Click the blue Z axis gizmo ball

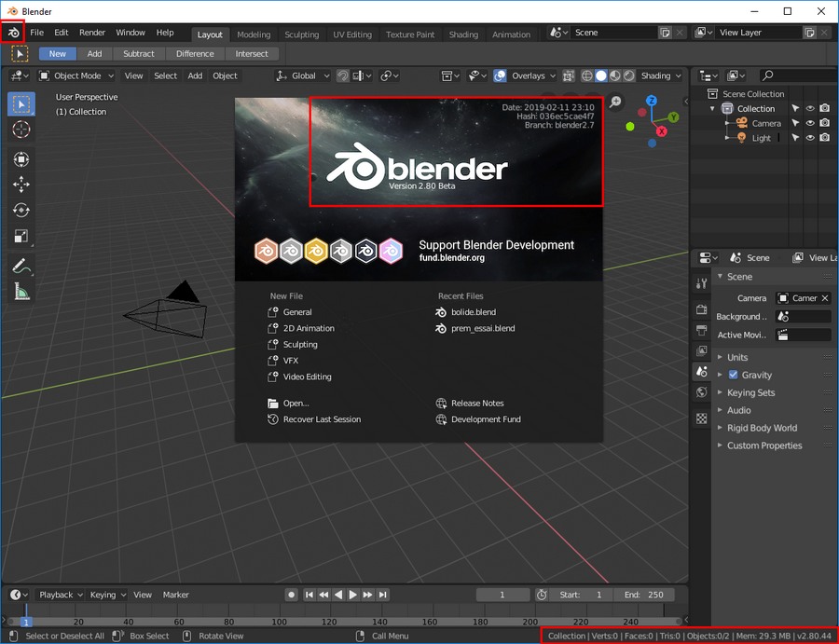pyautogui.click(x=652, y=101)
